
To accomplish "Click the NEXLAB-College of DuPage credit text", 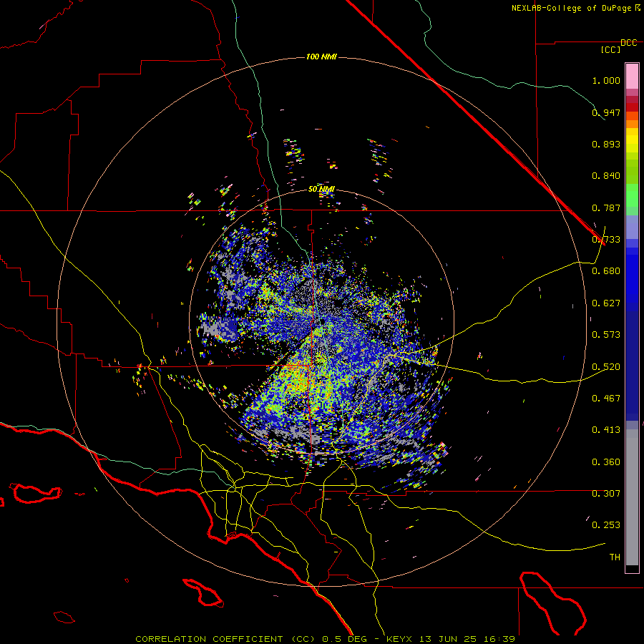I will click(575, 8).
